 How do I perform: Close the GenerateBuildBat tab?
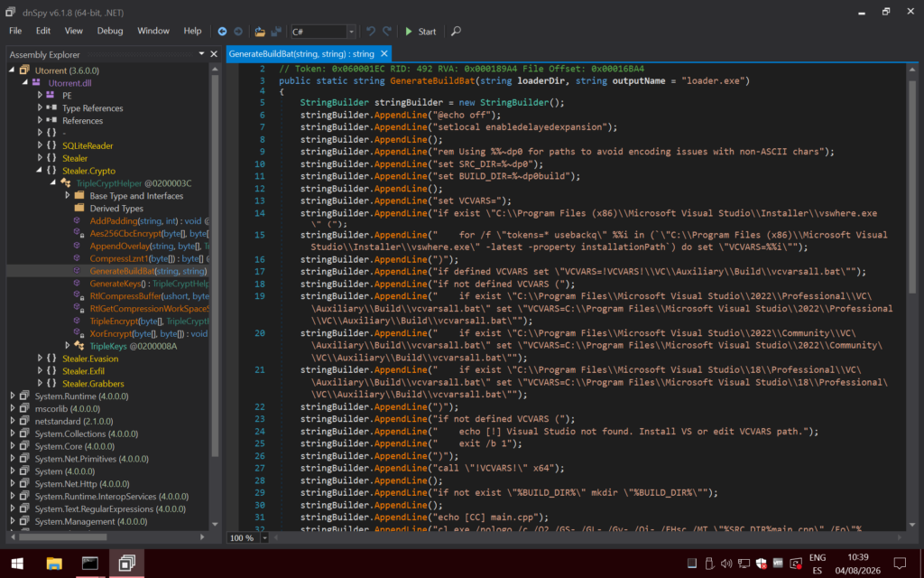tap(384, 53)
